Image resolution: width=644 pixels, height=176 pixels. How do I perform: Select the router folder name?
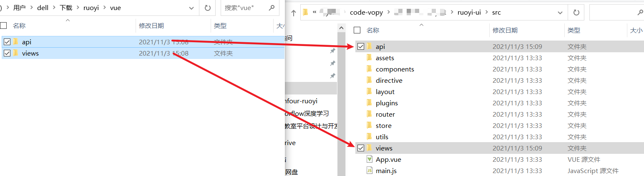pyautogui.click(x=385, y=114)
